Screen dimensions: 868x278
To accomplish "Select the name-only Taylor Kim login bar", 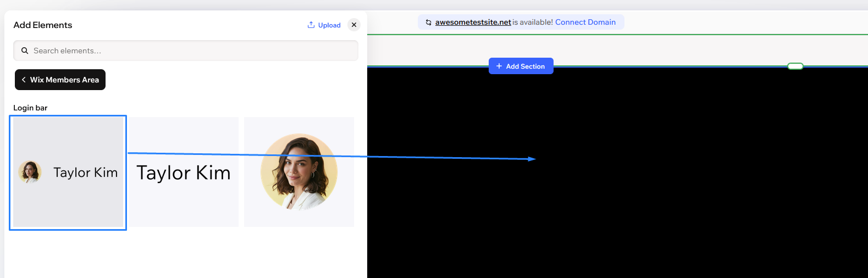I will pos(184,172).
